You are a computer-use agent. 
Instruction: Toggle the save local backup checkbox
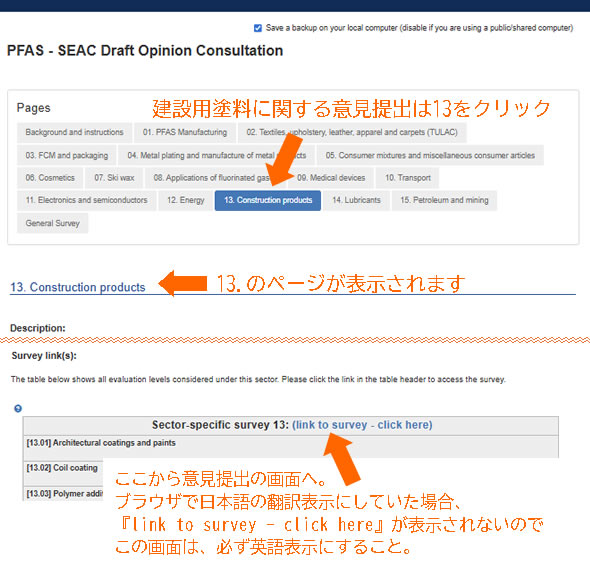(x=258, y=28)
